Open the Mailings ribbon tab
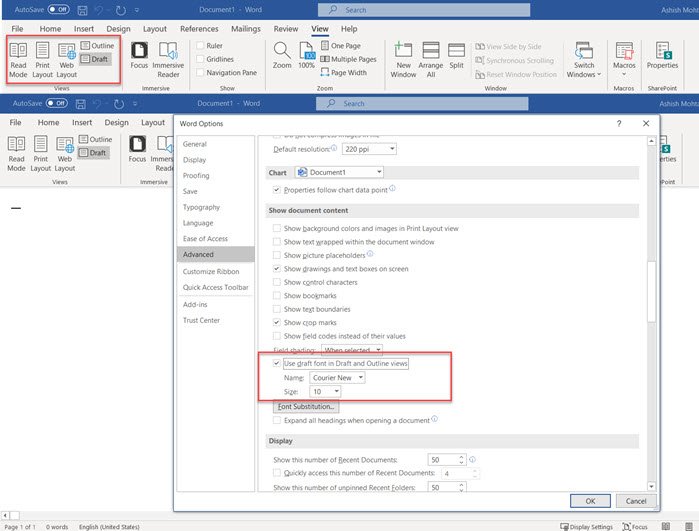The height and width of the screenshot is (531, 699). point(246,29)
